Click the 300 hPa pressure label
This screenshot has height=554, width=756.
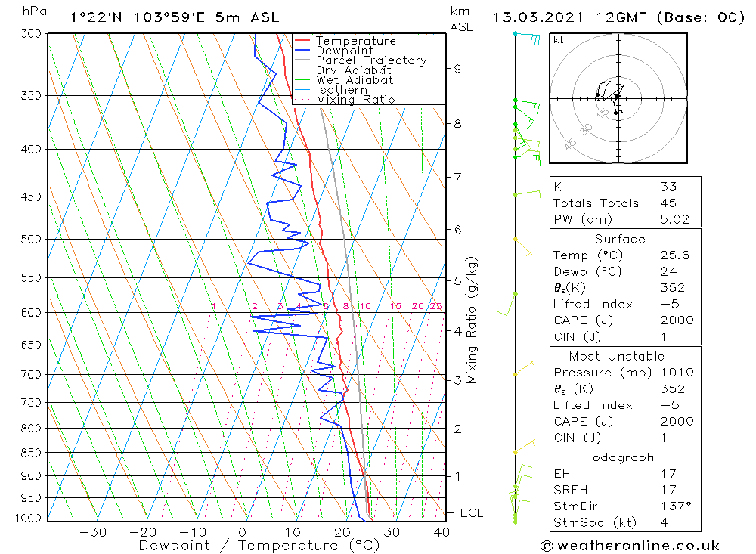pyautogui.click(x=31, y=34)
